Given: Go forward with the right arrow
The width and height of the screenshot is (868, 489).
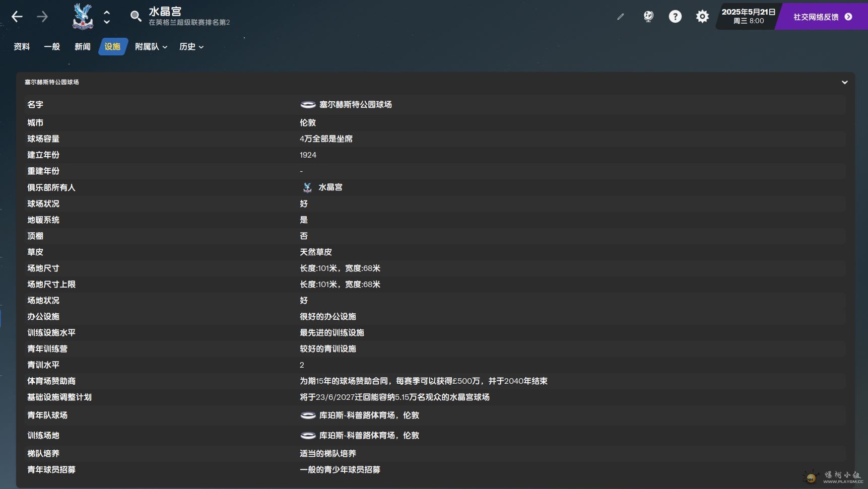Looking at the screenshot, I should 42,17.
